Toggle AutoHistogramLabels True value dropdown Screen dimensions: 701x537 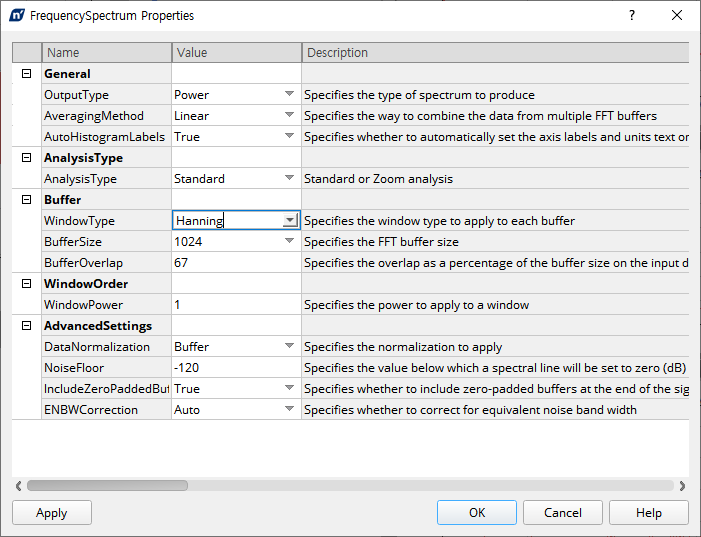click(289, 136)
